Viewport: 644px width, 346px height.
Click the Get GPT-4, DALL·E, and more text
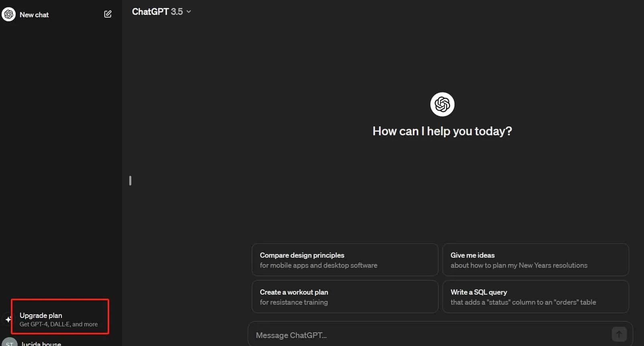59,324
